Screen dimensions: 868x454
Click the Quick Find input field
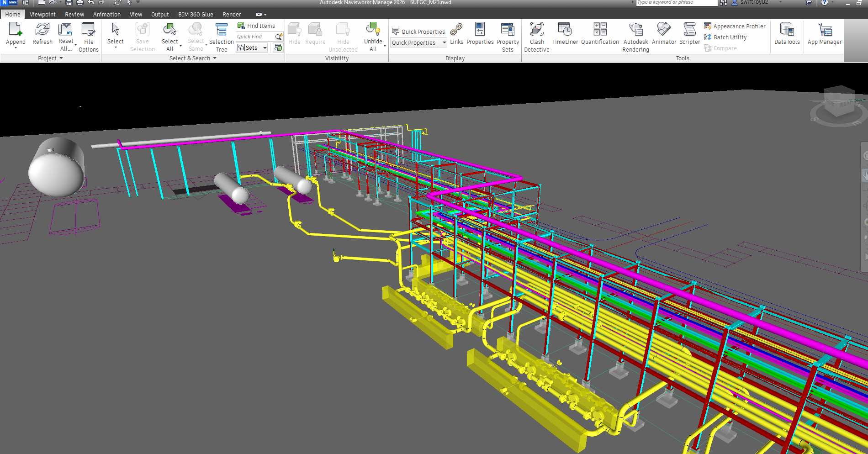coord(255,37)
